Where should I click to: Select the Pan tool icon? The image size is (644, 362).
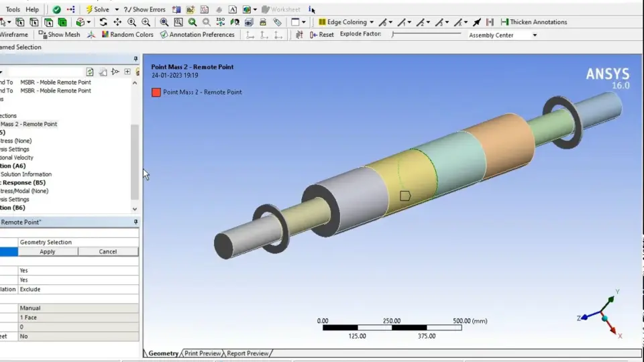click(117, 22)
